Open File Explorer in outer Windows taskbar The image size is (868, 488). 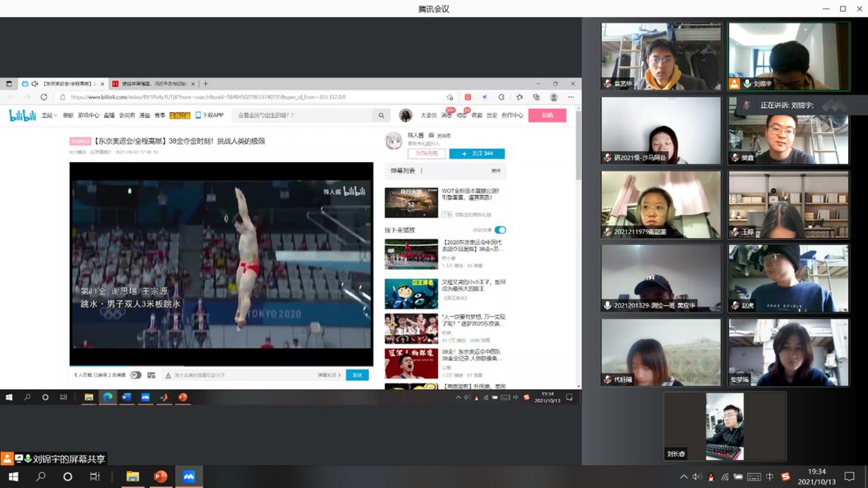click(x=133, y=476)
